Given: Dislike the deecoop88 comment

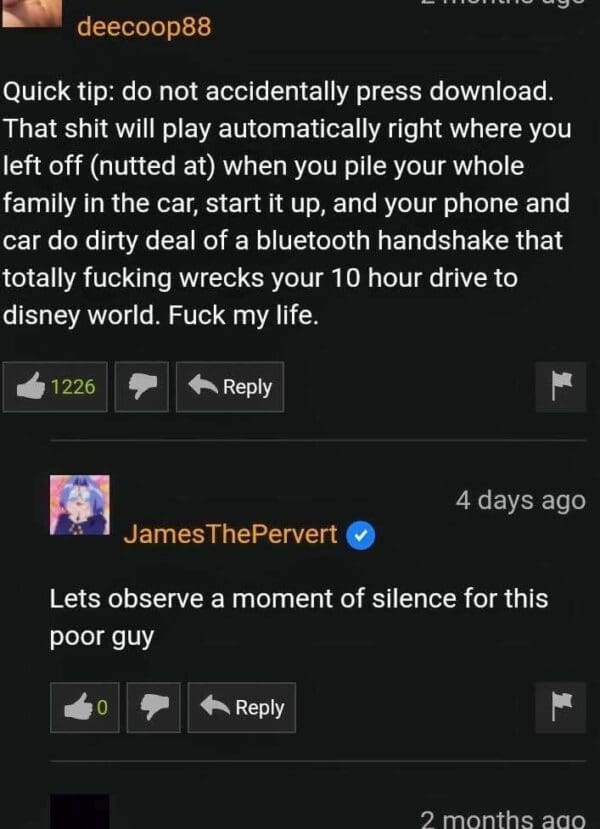Looking at the screenshot, I should point(142,387).
